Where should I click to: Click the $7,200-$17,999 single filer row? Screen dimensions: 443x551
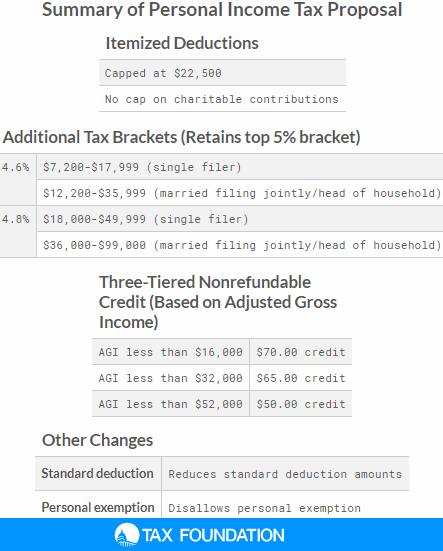(x=240, y=167)
